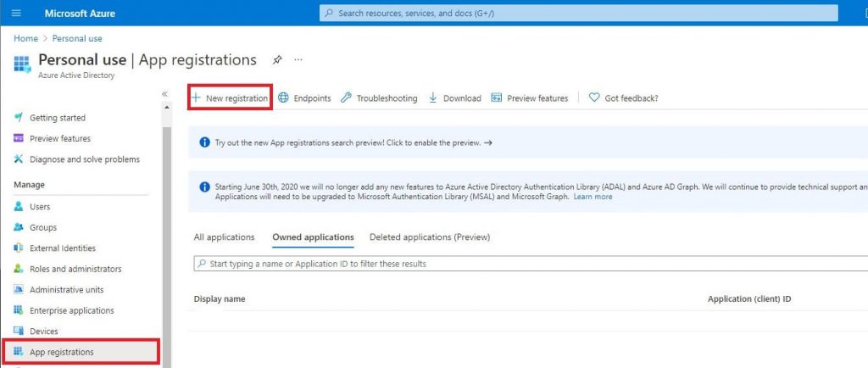The height and width of the screenshot is (368, 868).
Task: Click the App registrations sidebar icon
Action: pyautogui.click(x=19, y=352)
